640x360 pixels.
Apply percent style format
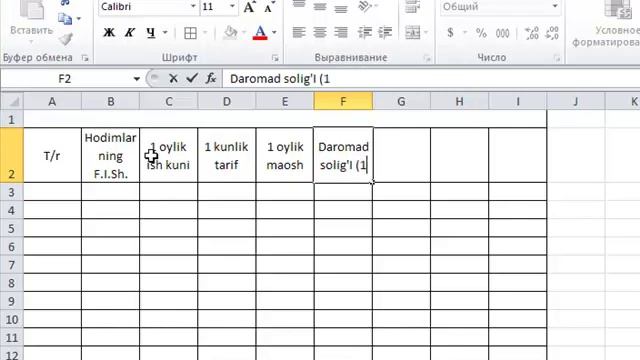coord(481,33)
